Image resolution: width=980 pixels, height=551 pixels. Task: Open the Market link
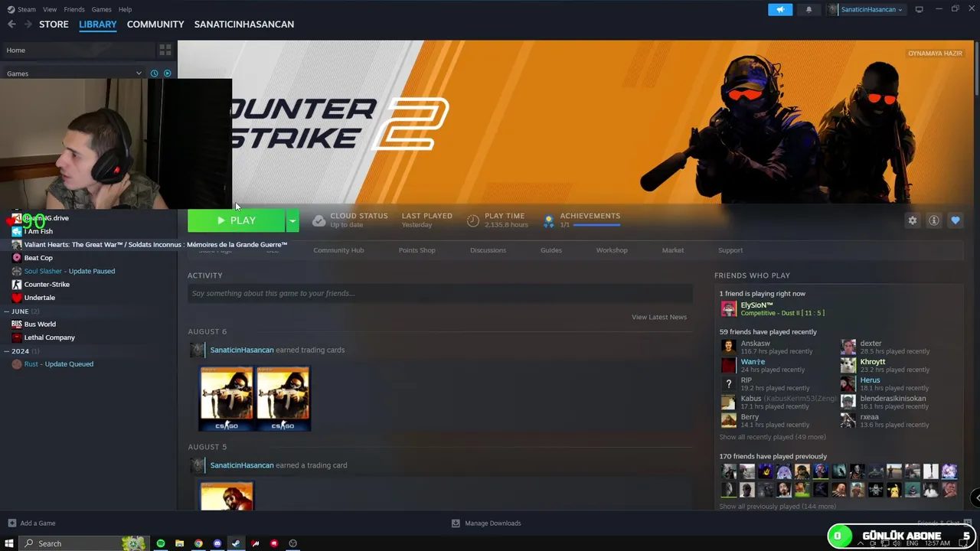(x=673, y=250)
